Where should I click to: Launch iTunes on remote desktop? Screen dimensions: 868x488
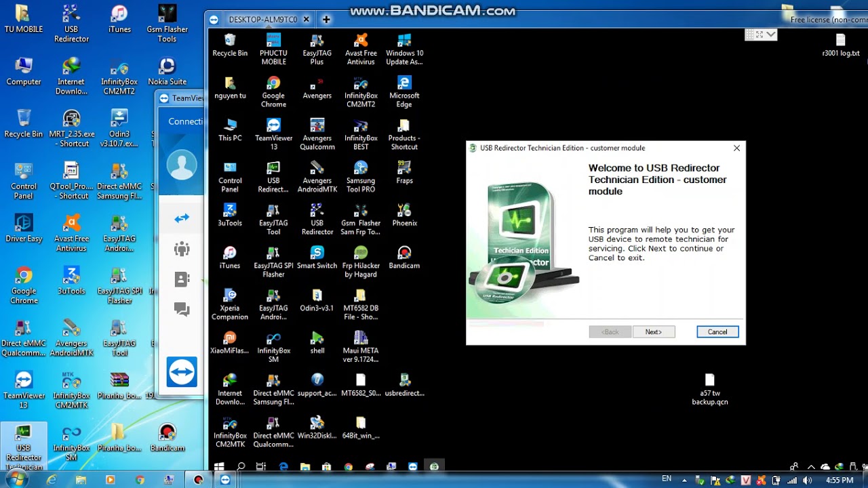[230, 258]
